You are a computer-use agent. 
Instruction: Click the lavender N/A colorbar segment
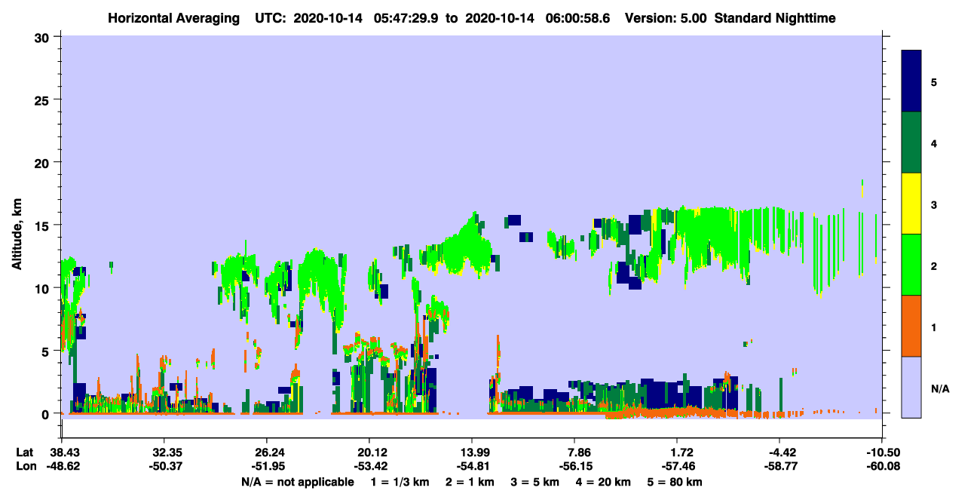(x=911, y=387)
